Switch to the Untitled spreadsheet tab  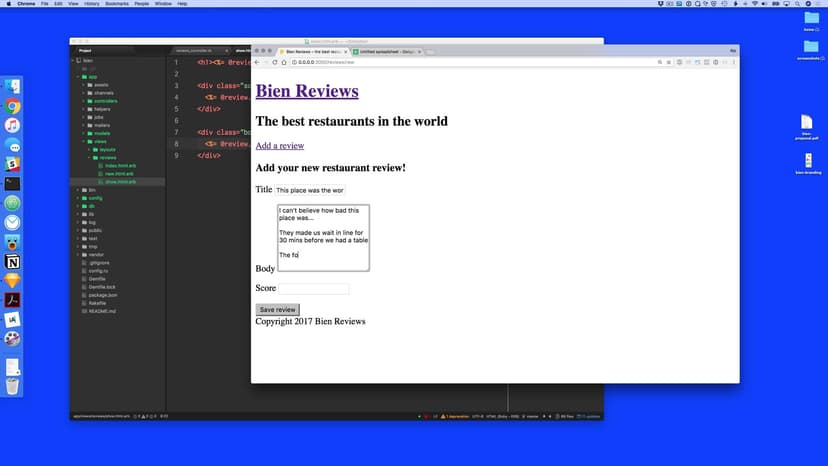[386, 51]
